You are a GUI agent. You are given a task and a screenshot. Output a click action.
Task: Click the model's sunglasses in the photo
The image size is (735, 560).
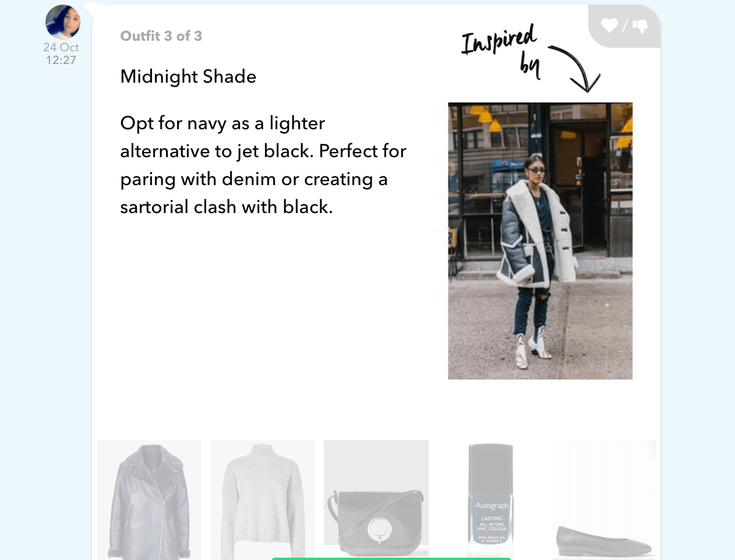[537, 170]
